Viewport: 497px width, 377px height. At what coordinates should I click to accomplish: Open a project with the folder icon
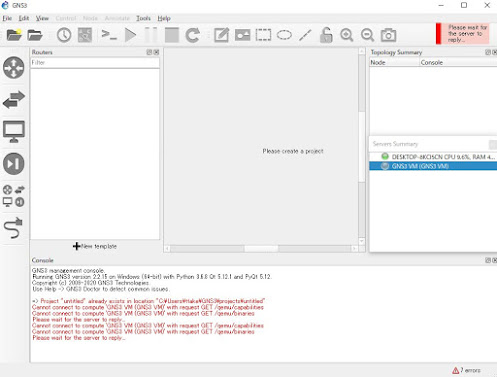pos(35,35)
